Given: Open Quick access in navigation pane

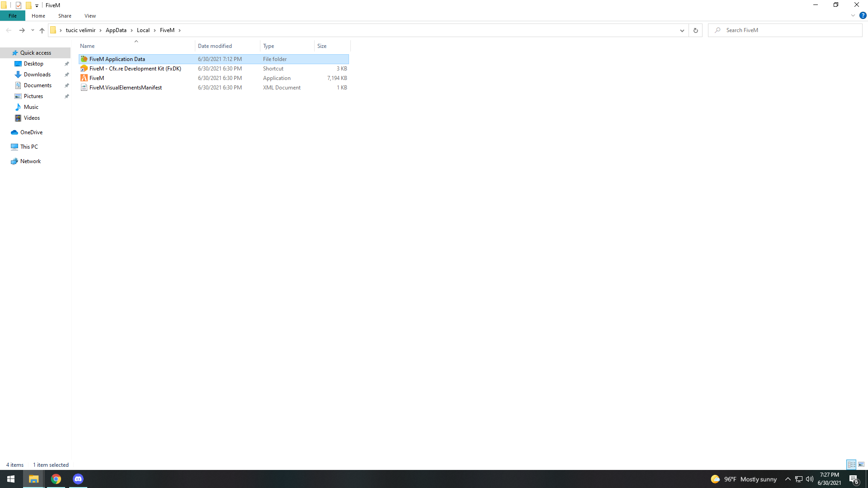Looking at the screenshot, I should (36, 53).
